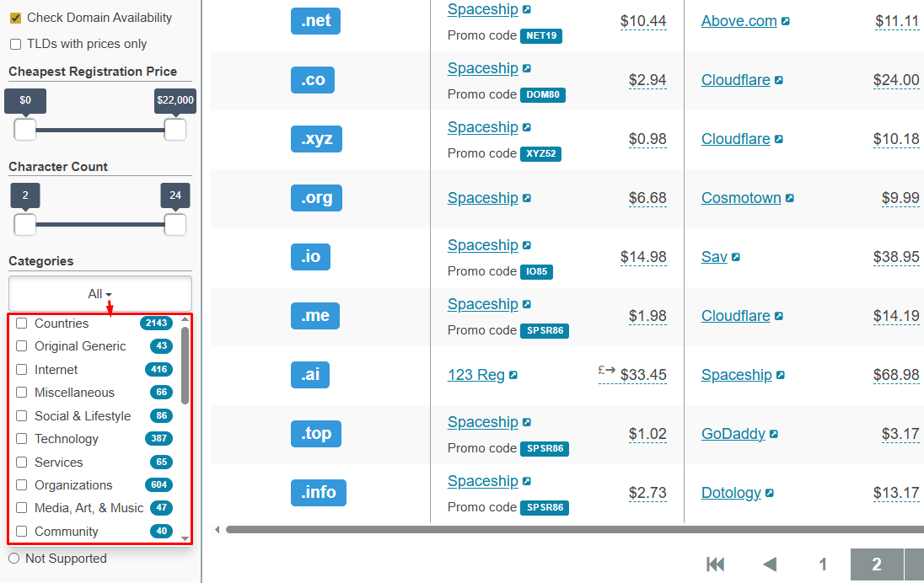Click the .net TLD badge
The height and width of the screenshot is (583, 924).
pos(316,20)
